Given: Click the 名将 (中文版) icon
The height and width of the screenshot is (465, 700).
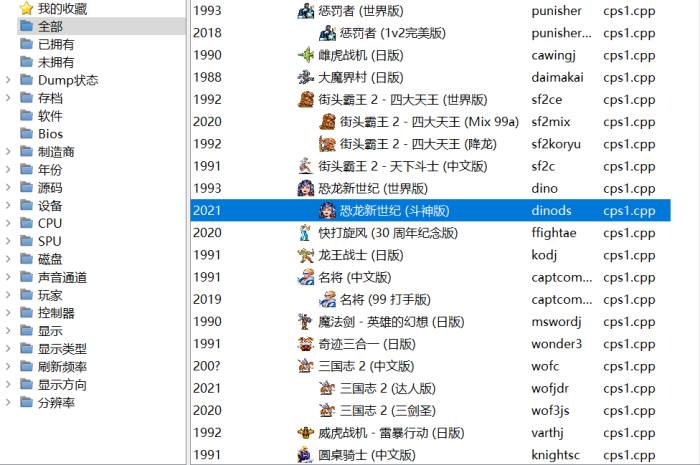Looking at the screenshot, I should pos(306,277).
